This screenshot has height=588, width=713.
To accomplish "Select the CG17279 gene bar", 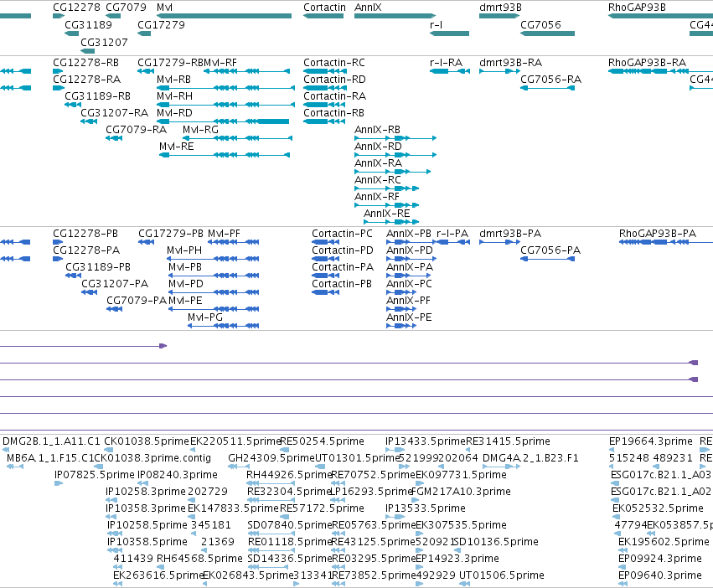I will coord(144,34).
